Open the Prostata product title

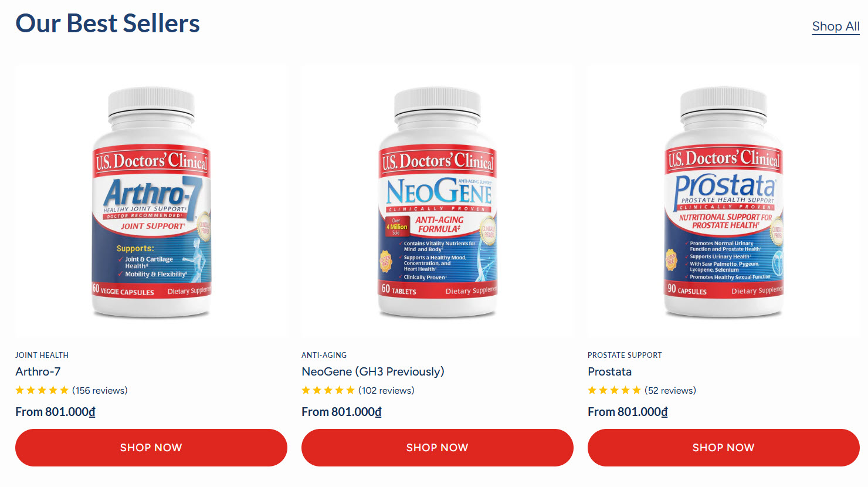[610, 371]
